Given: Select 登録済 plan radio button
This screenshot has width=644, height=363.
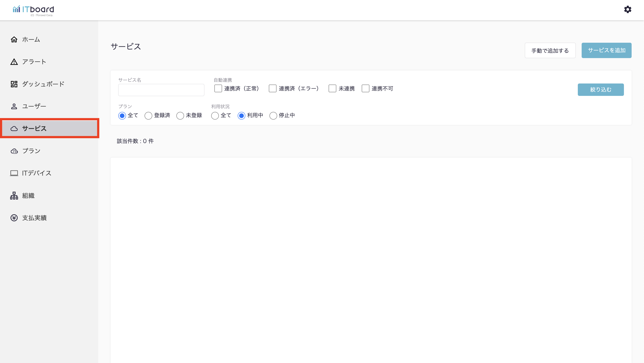Looking at the screenshot, I should (x=148, y=116).
